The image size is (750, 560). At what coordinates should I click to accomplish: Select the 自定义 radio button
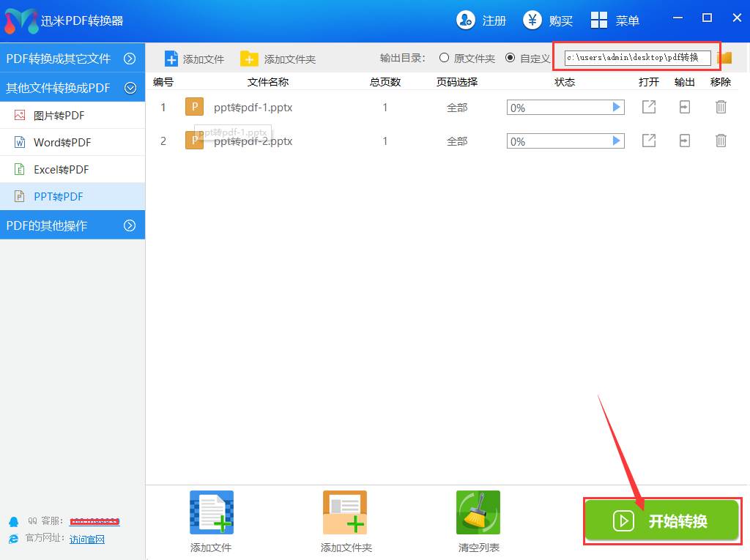click(510, 58)
